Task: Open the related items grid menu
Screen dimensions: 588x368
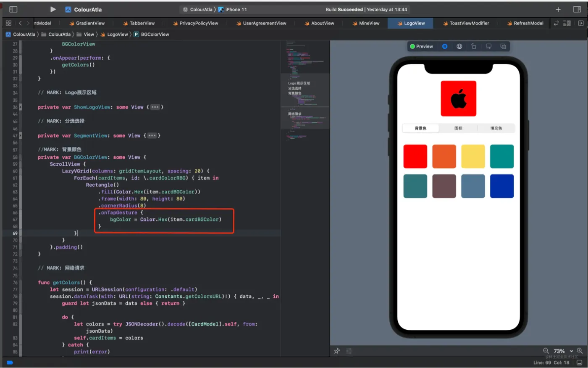Action: click(8, 23)
